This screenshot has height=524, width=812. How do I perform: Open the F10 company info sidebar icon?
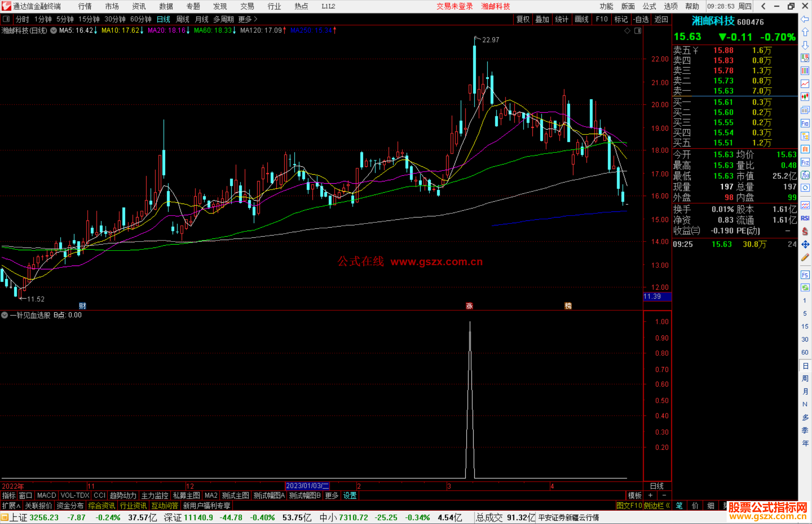coord(805,123)
